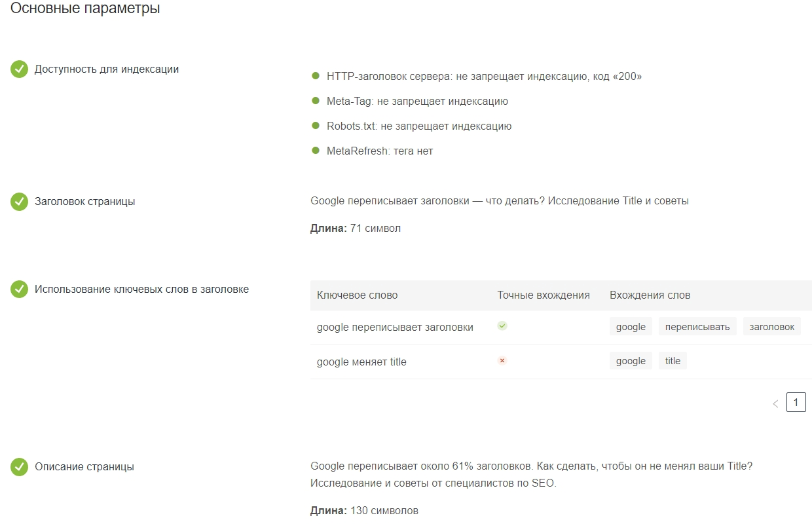
Task: Click the Точные вхождения column header
Action: pyautogui.click(x=544, y=295)
